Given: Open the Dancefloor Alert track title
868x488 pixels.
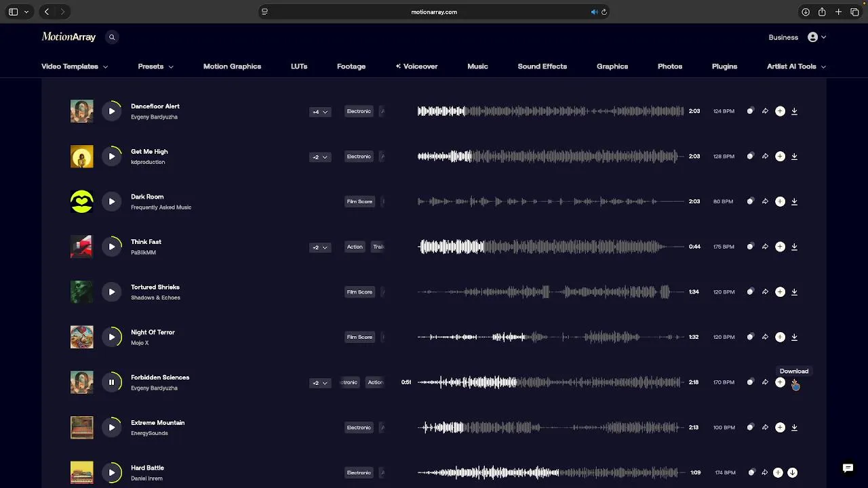Looking at the screenshot, I should (155, 106).
